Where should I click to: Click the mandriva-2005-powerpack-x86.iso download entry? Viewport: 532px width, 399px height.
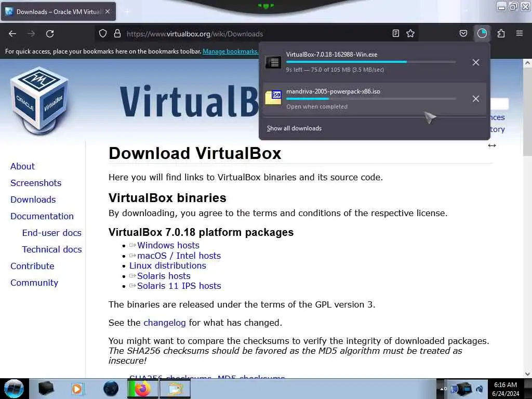[x=375, y=99]
